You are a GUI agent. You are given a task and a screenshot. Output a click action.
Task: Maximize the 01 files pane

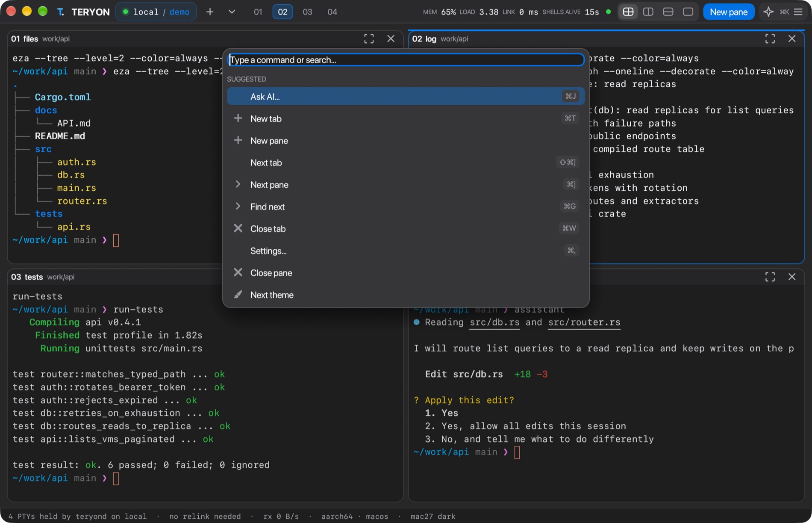369,39
